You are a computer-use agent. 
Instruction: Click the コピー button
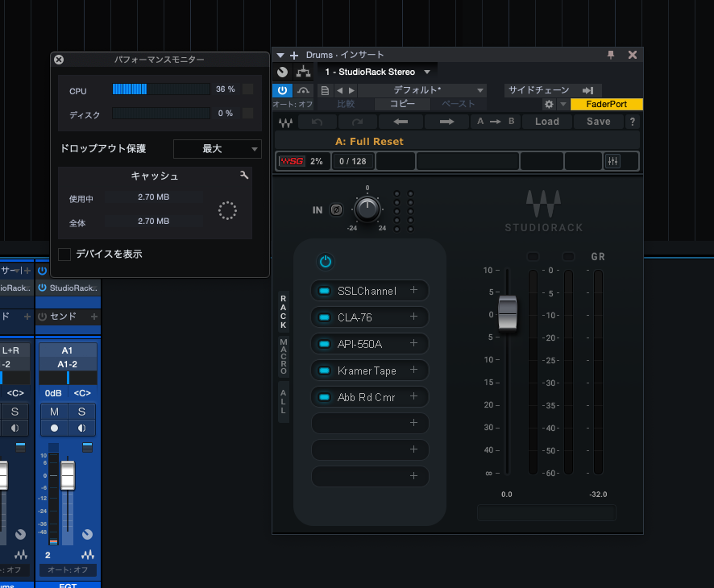tap(402, 104)
